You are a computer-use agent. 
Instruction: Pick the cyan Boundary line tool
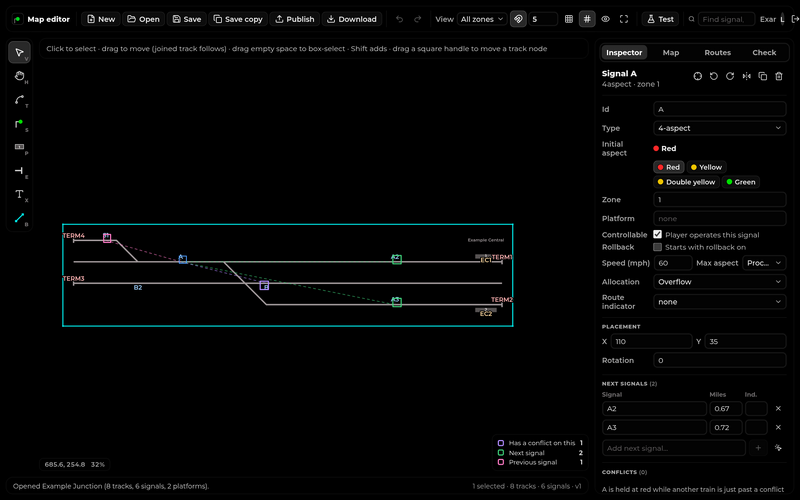point(19,218)
